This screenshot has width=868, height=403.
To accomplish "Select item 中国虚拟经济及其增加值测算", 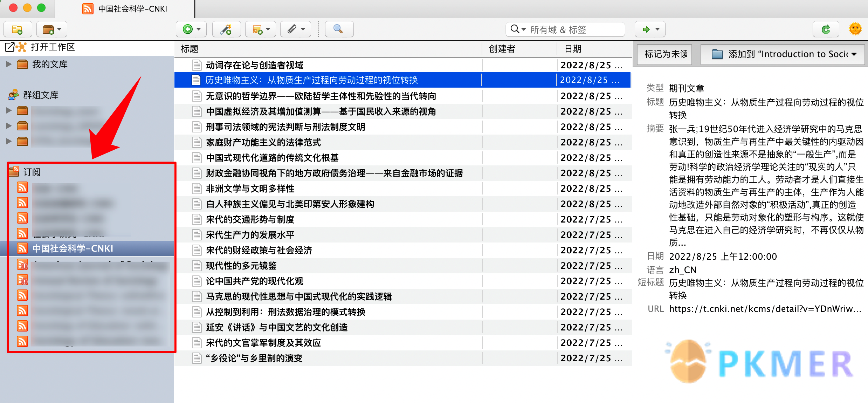I will pos(403,111).
